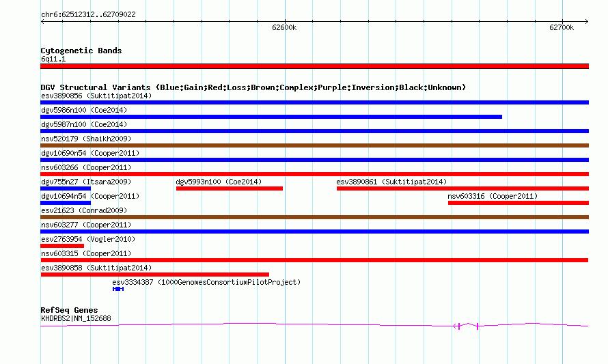Select the tiny blue esv3334387 glyph
Viewport: 608px width, 364px height.
click(x=118, y=289)
